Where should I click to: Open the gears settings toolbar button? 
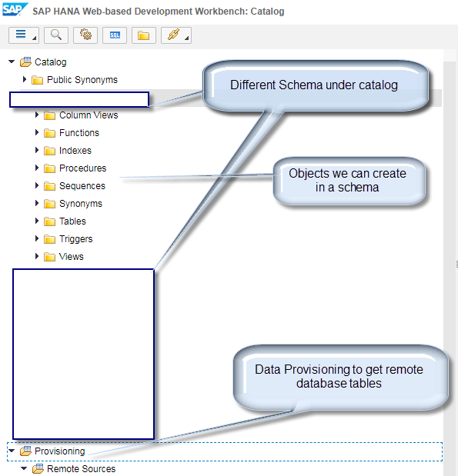click(85, 35)
